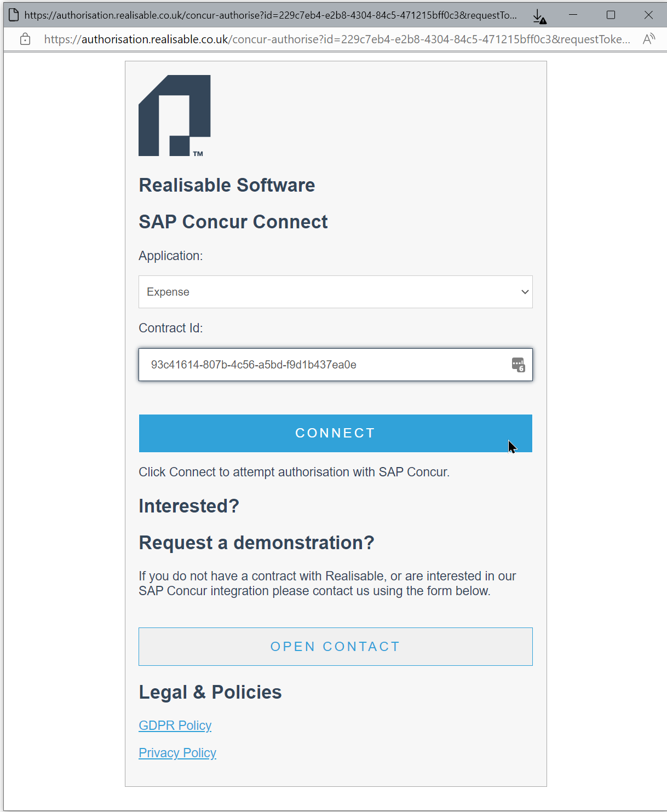
Task: Open password manager icon in Contract Id field
Action: (x=518, y=365)
